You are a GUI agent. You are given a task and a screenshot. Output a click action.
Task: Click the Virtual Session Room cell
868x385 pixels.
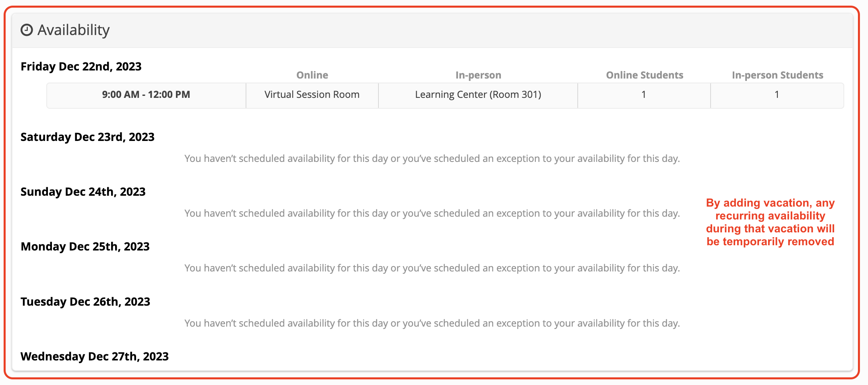click(x=312, y=95)
